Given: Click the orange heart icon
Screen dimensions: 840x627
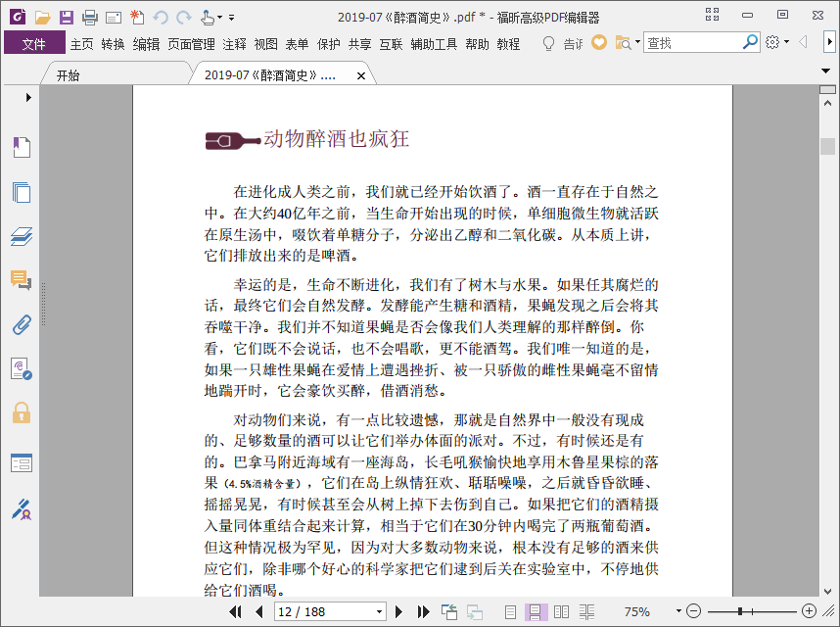Looking at the screenshot, I should pos(599,42).
